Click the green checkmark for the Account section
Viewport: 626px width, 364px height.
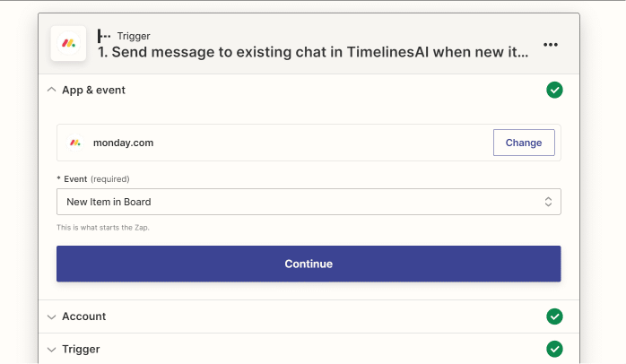[554, 316]
